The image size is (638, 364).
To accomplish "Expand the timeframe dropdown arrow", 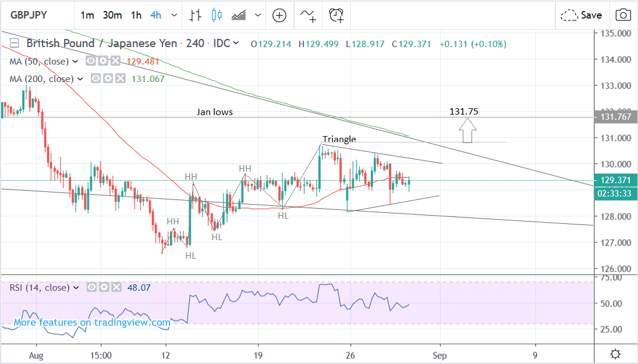I will 174,16.
